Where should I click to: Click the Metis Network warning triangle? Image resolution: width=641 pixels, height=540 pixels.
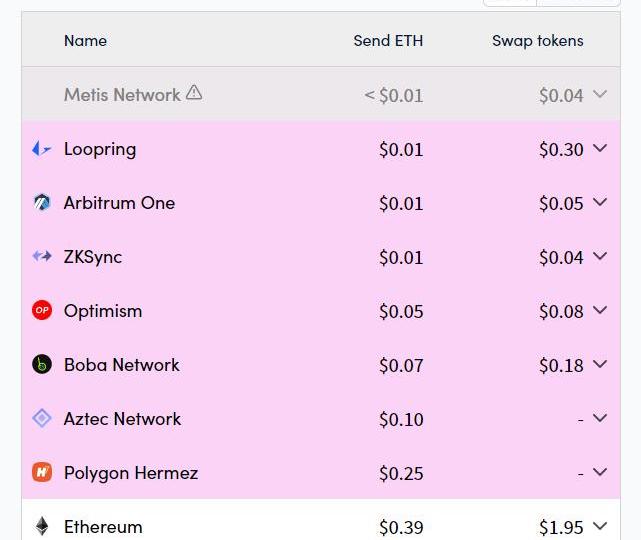(x=194, y=93)
